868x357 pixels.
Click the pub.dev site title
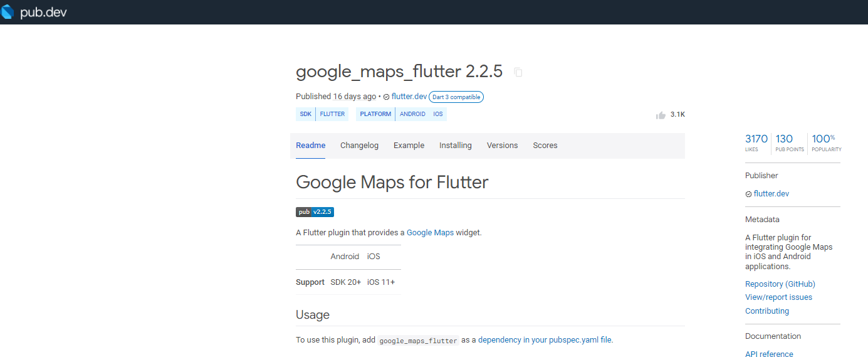point(43,13)
